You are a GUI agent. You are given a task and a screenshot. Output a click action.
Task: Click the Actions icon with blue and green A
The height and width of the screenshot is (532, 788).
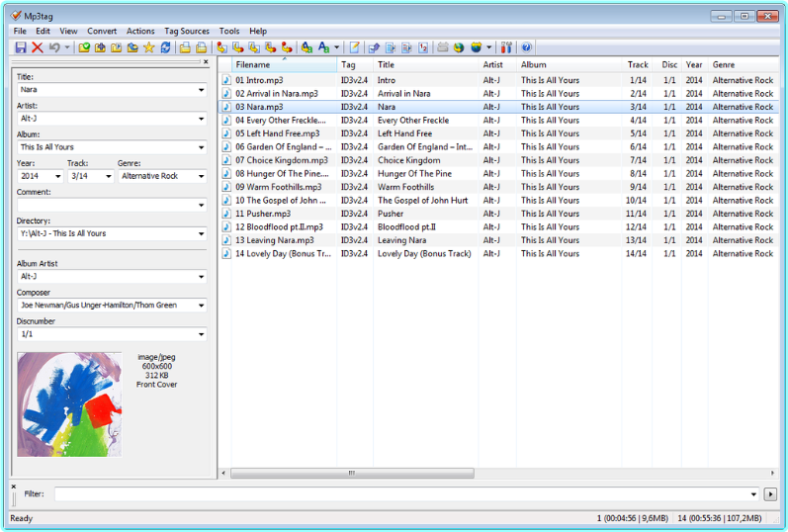(307, 47)
